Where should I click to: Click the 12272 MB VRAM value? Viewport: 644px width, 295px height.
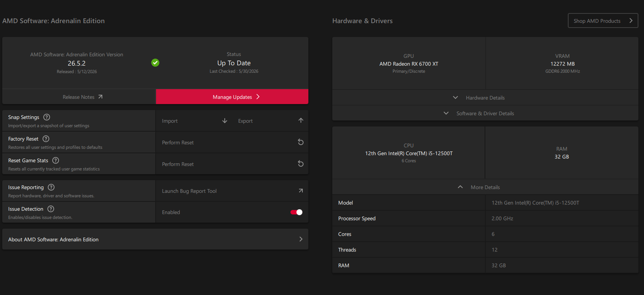click(562, 64)
